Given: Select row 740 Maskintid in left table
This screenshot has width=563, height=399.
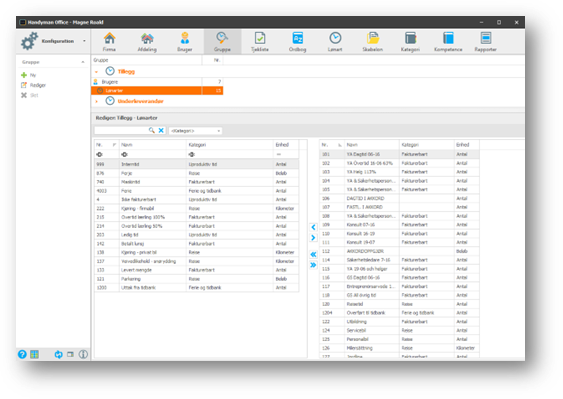Looking at the screenshot, I should tap(196, 182).
